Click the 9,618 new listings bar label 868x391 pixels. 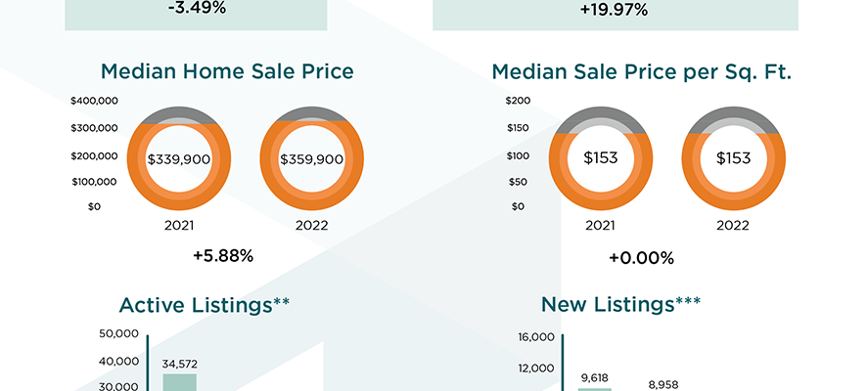pyautogui.click(x=595, y=378)
